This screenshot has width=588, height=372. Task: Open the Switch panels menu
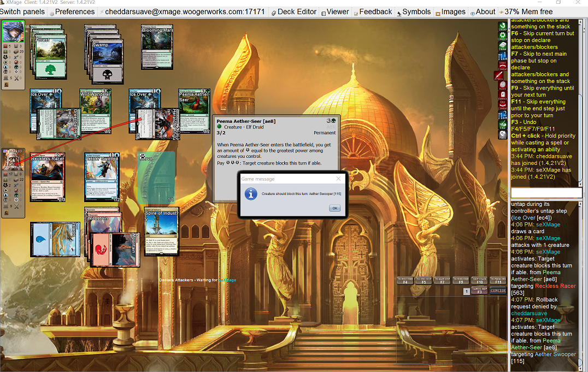pyautogui.click(x=22, y=11)
